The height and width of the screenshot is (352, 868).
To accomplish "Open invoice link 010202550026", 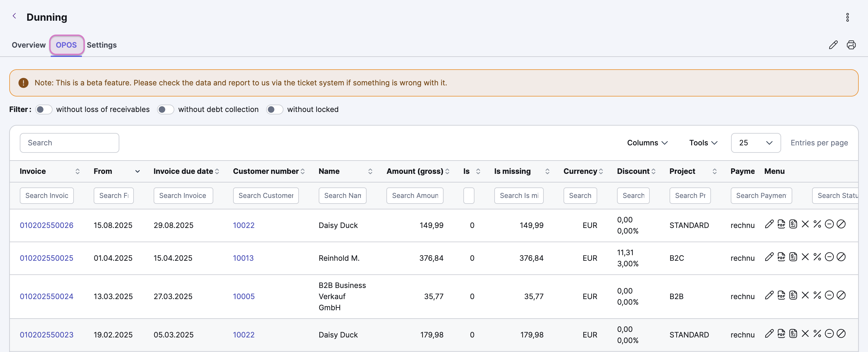I will 46,225.
